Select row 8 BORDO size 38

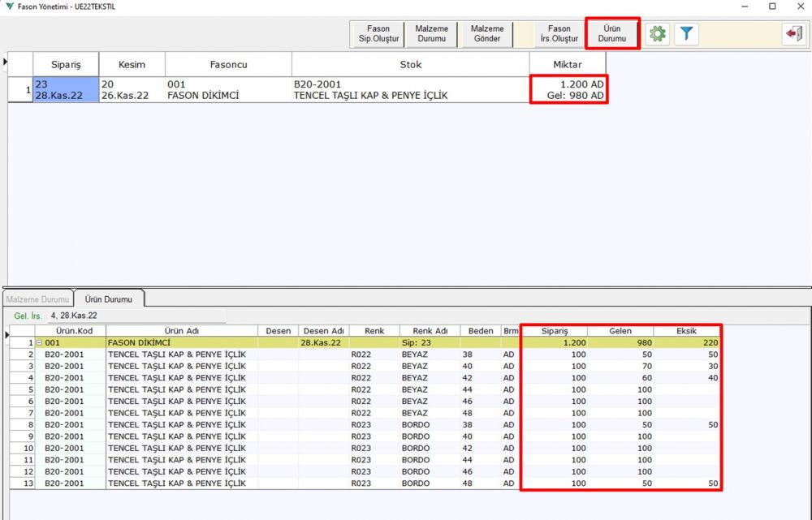pyautogui.click(x=244, y=425)
